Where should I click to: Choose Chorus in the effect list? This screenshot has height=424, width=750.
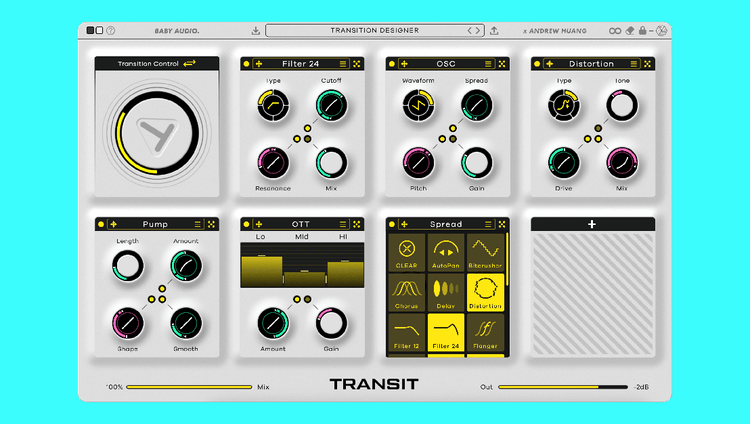407,292
